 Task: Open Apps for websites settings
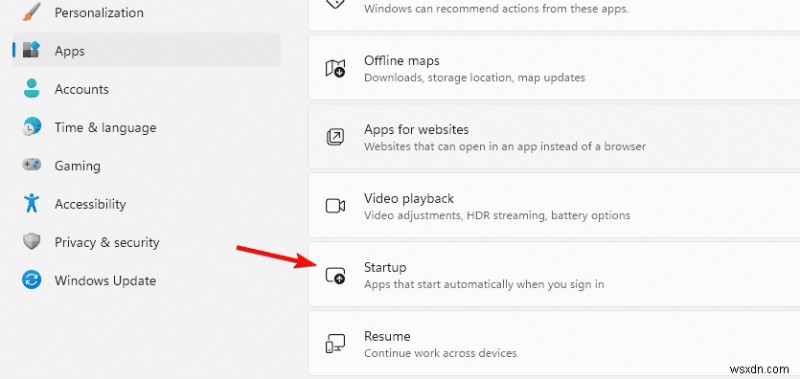pyautogui.click(x=554, y=137)
